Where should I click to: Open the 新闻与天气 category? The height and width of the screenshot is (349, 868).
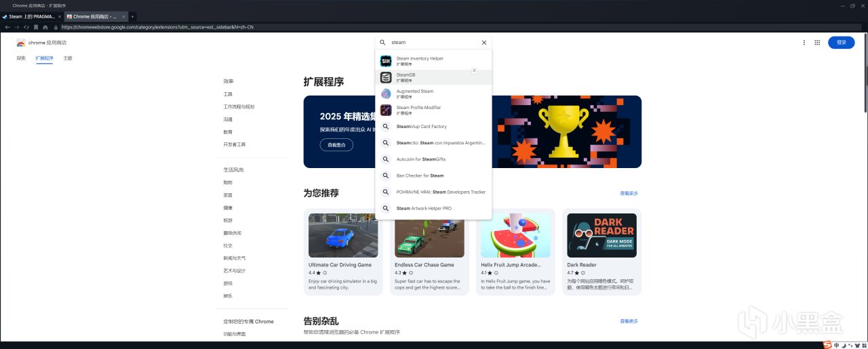pos(235,258)
